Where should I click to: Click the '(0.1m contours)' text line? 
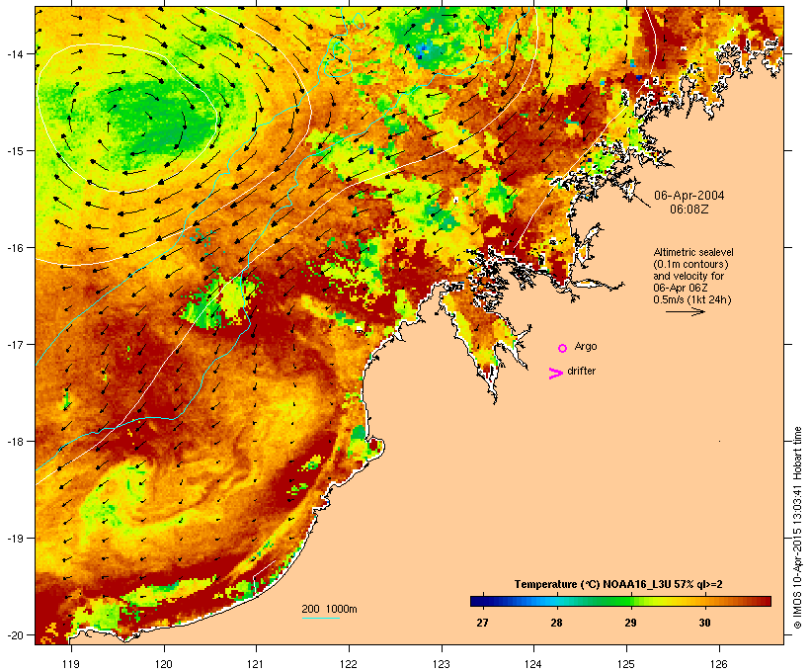pyautogui.click(x=690, y=264)
